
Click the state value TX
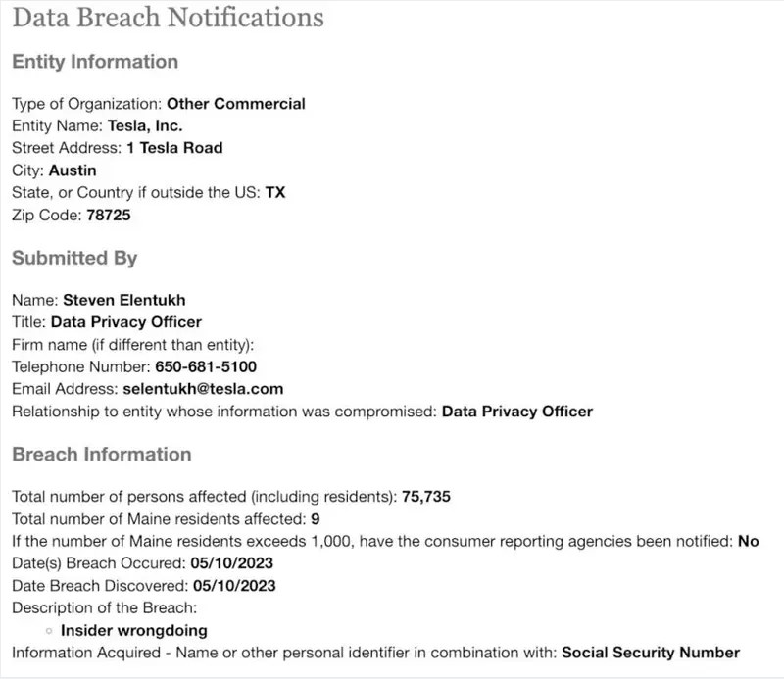[275, 193]
